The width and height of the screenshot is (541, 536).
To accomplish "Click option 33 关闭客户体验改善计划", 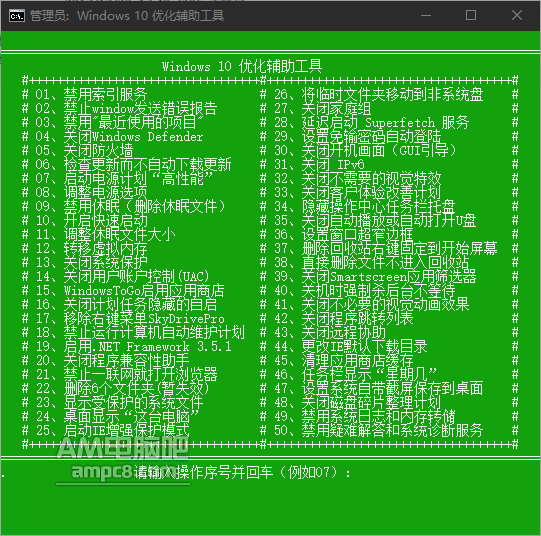I will tap(357, 192).
